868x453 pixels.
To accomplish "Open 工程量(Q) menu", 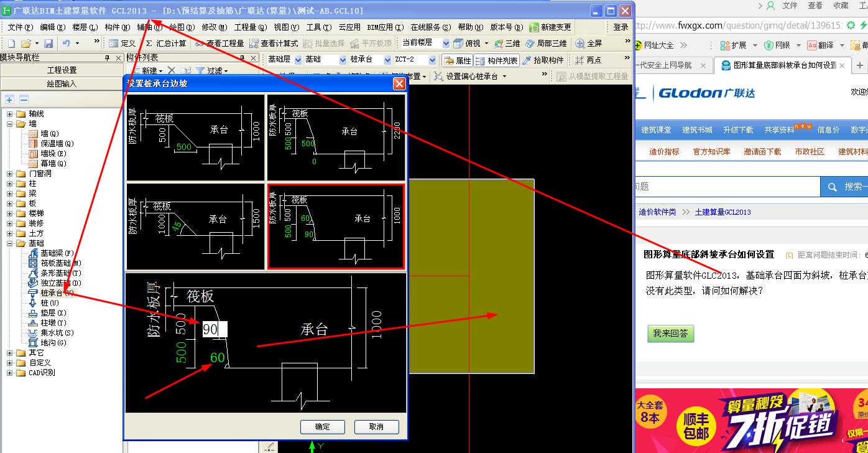I will [x=251, y=27].
